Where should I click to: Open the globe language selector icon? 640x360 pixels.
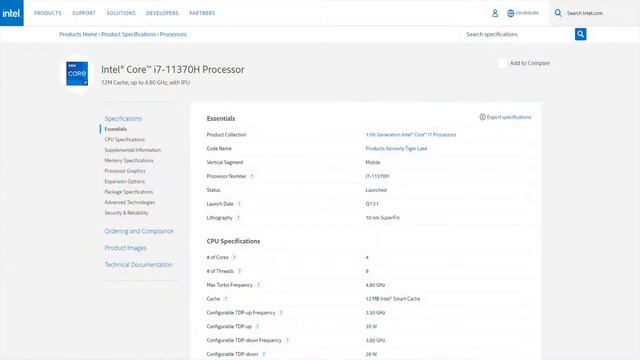[510, 13]
